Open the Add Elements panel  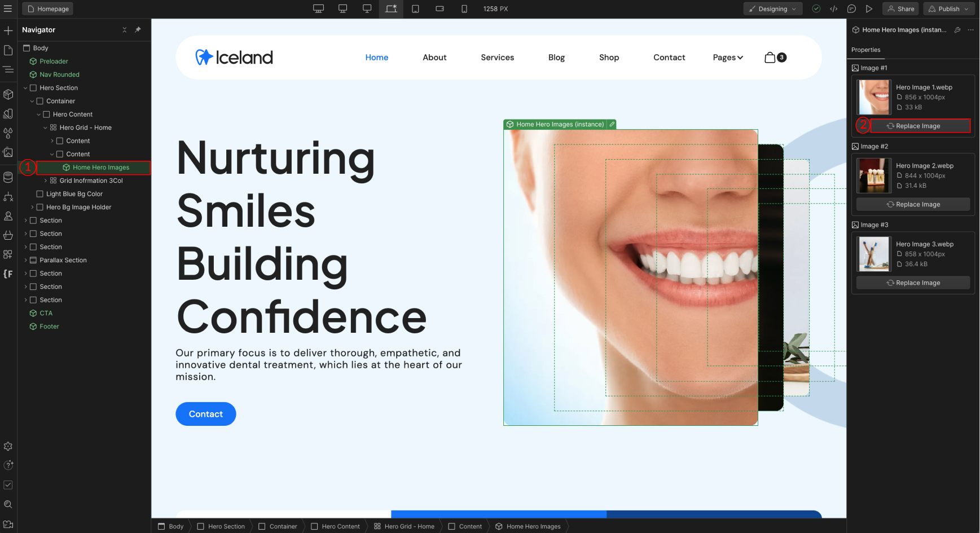[x=8, y=30]
